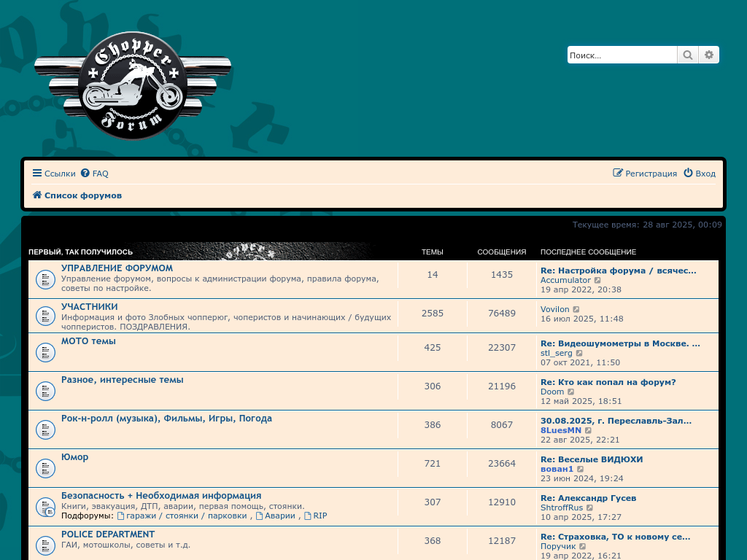View latest post icon next to Vovilon
This screenshot has height=560, width=747.
tap(576, 310)
